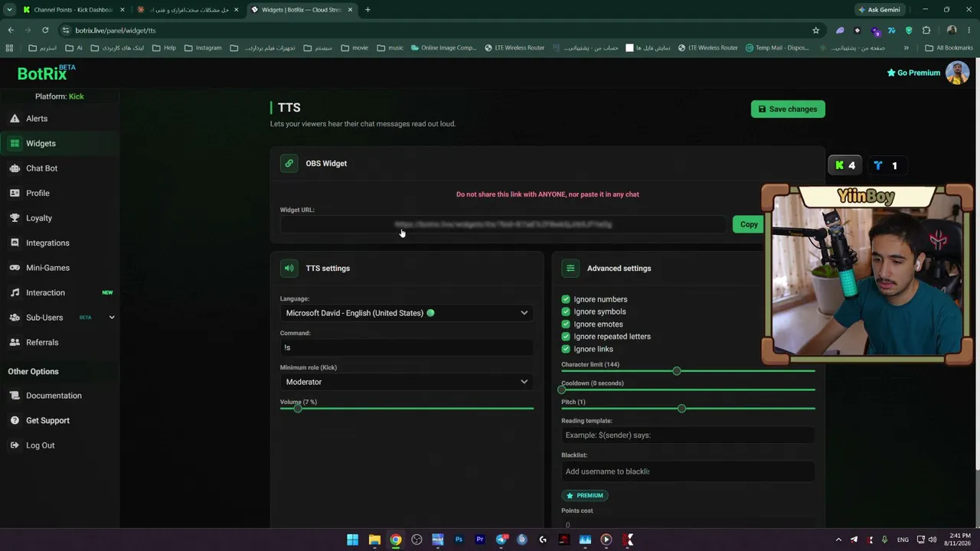Open File Explorer from the taskbar
980x551 pixels.
pyautogui.click(x=374, y=540)
